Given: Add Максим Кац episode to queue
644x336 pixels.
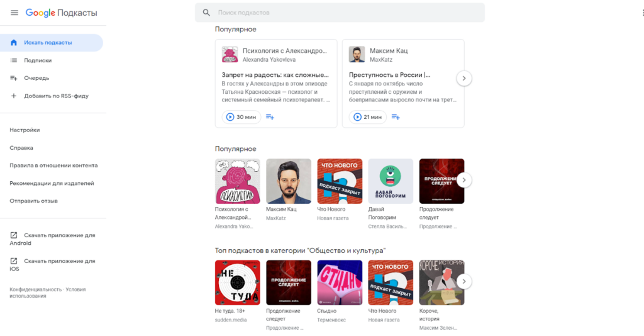Looking at the screenshot, I should tap(396, 117).
